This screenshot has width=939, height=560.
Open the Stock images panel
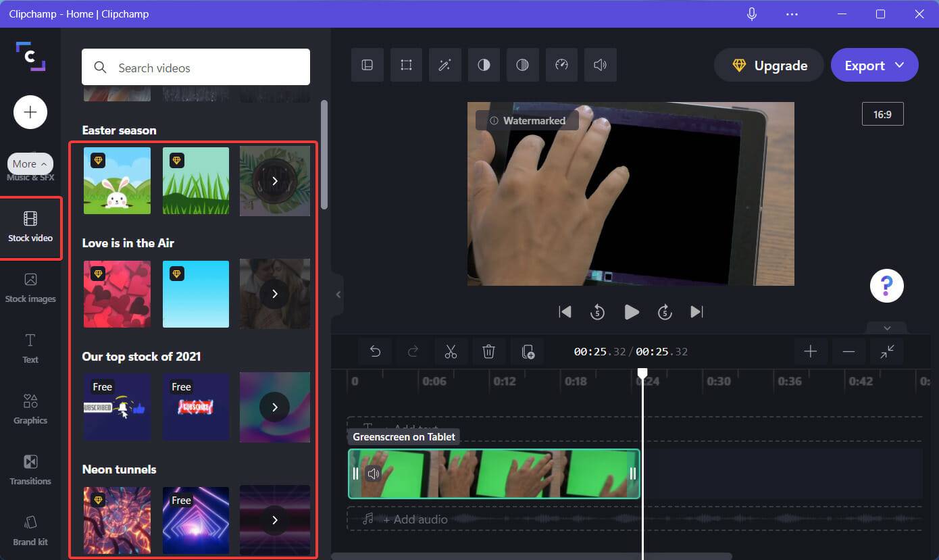click(x=30, y=288)
